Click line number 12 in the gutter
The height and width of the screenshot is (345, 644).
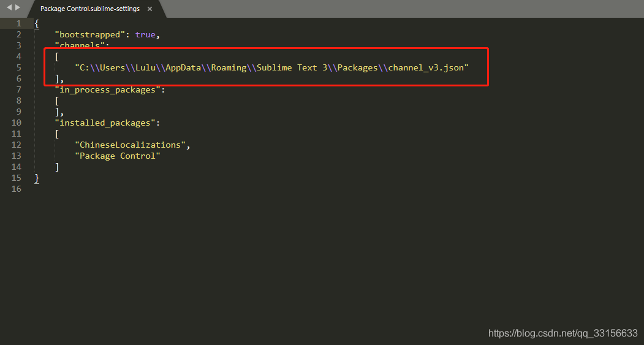[17, 145]
